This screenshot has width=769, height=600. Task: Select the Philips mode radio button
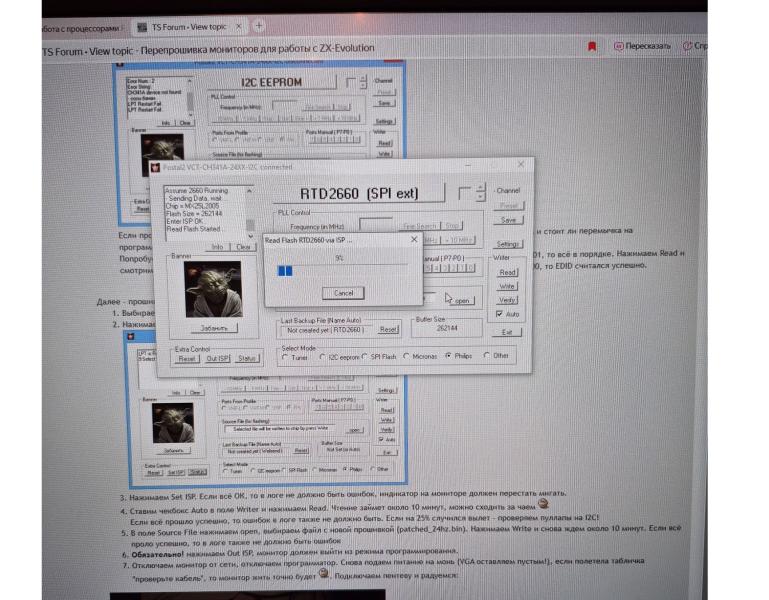(450, 356)
